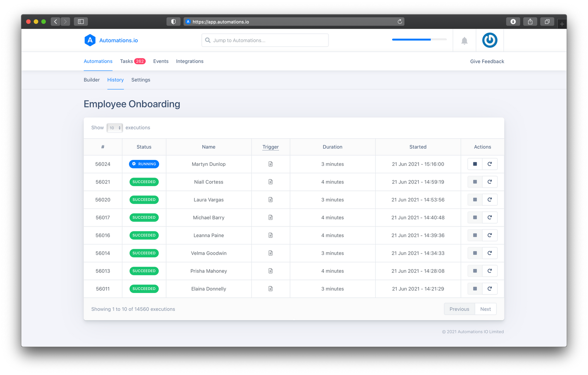Open the browser downloads icon
588x375 pixels.
tap(513, 22)
